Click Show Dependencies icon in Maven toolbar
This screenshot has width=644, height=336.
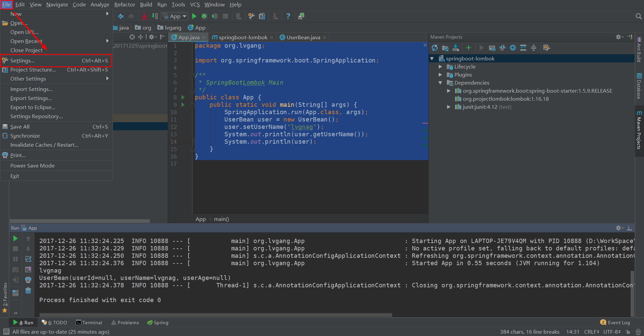click(523, 48)
